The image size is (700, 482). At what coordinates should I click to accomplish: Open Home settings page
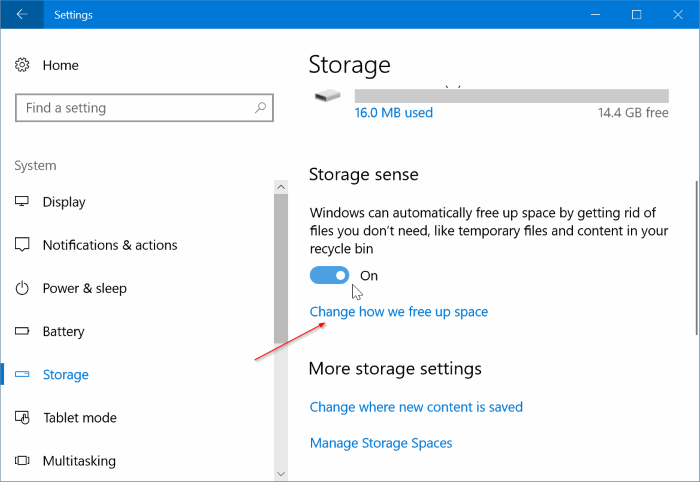point(61,65)
